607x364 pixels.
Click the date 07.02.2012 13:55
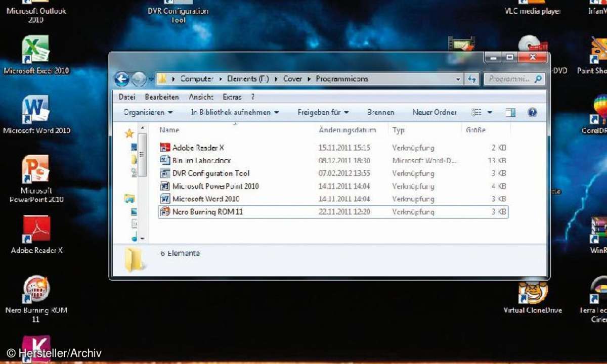click(x=344, y=173)
